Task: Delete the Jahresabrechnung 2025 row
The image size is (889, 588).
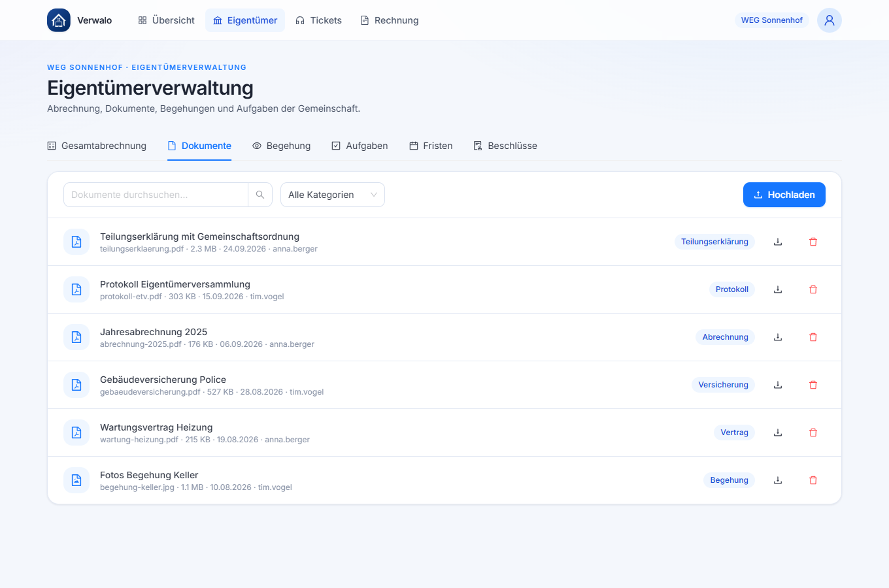Action: pyautogui.click(x=813, y=337)
